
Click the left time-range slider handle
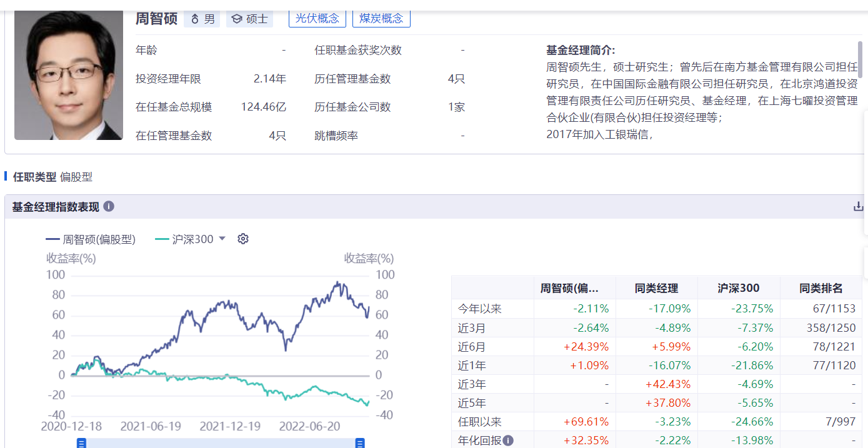(x=81, y=443)
